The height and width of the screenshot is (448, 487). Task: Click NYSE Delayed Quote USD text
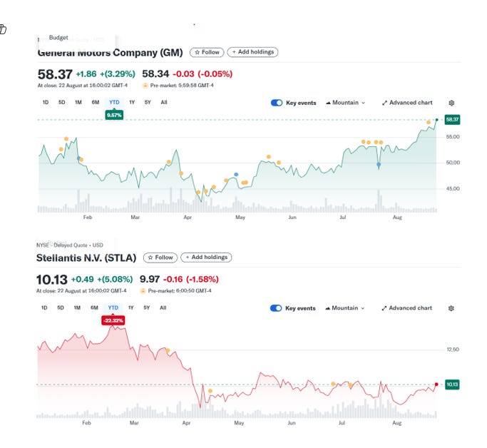pyautogui.click(x=70, y=245)
